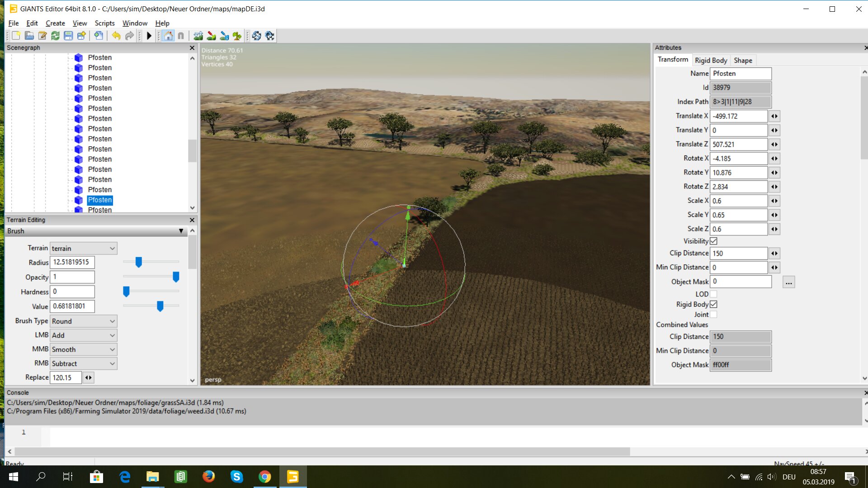The height and width of the screenshot is (488, 868).
Task: Open the Terrain selection dropdown
Action: coord(83,249)
